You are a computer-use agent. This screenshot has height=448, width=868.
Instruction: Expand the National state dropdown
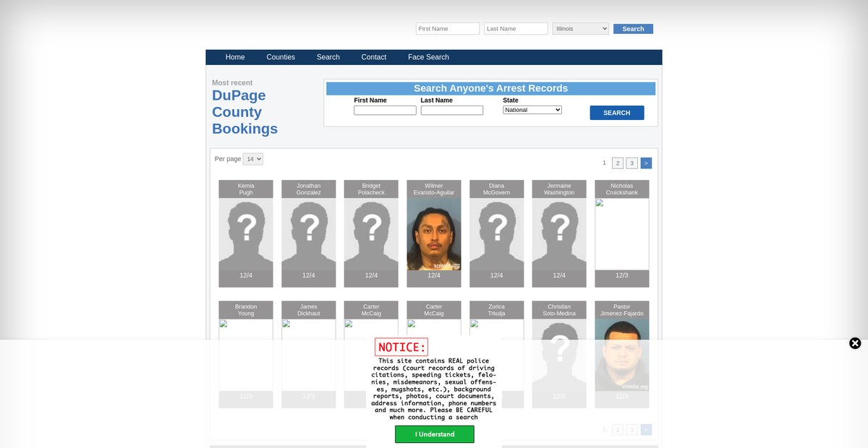coord(532,110)
